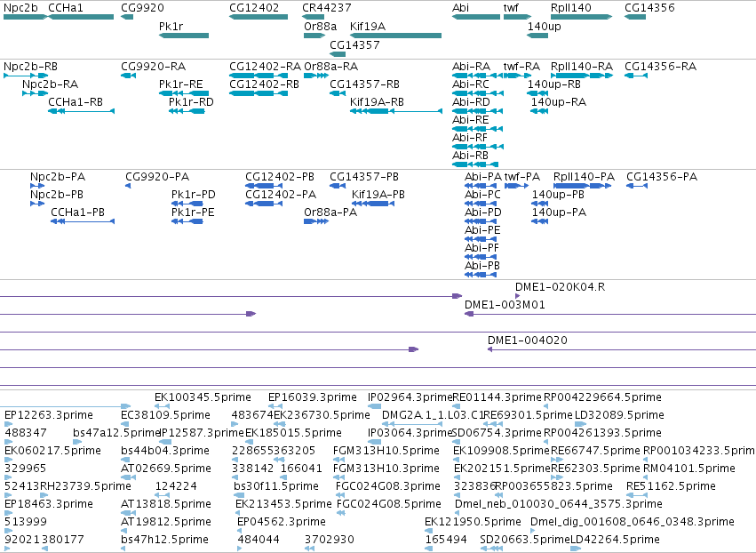
Task: Click the DME1-003M01 BAC label
Action: coord(505,304)
